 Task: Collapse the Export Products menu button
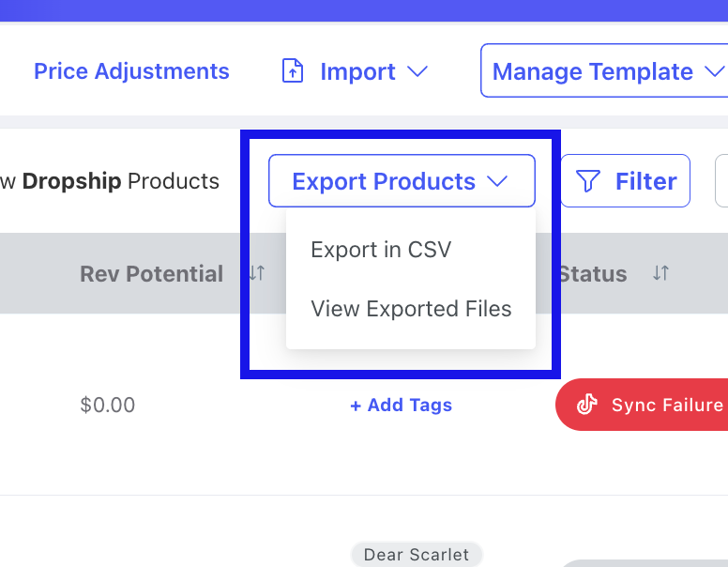385,181
